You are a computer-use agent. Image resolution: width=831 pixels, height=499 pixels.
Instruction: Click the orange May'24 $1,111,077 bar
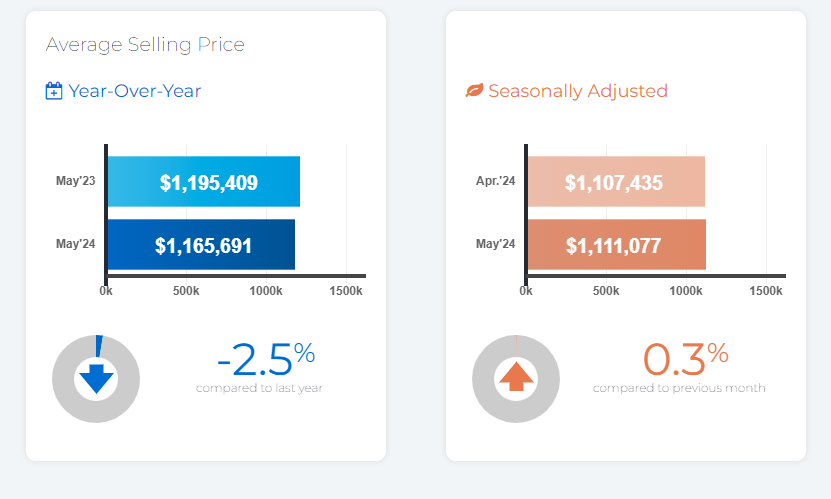tap(615, 245)
